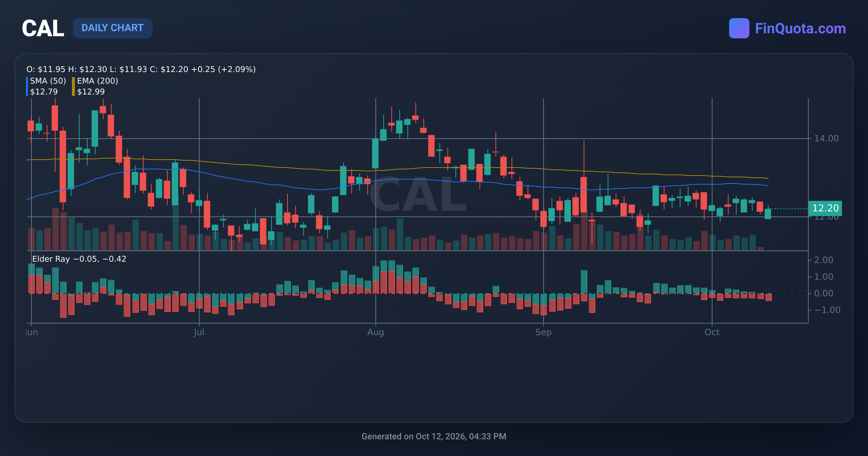The image size is (868, 456).
Task: Click the 12.20 current price tag
Action: [x=825, y=208]
